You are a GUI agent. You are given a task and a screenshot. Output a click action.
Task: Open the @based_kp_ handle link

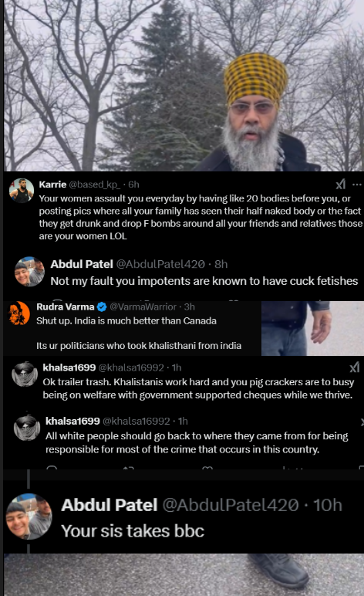95,185
